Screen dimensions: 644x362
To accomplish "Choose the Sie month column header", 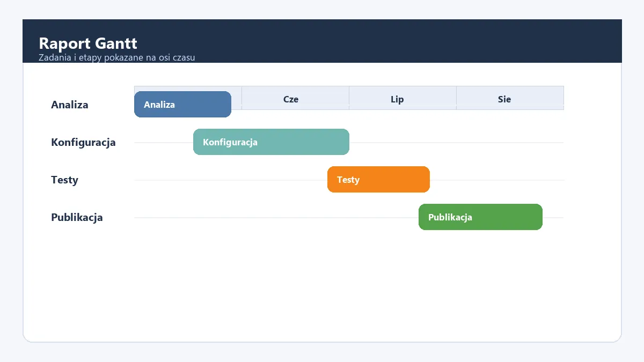I will tap(510, 98).
